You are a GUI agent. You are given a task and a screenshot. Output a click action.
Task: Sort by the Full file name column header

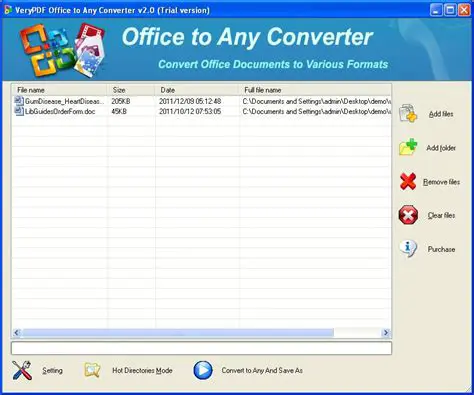coord(315,90)
